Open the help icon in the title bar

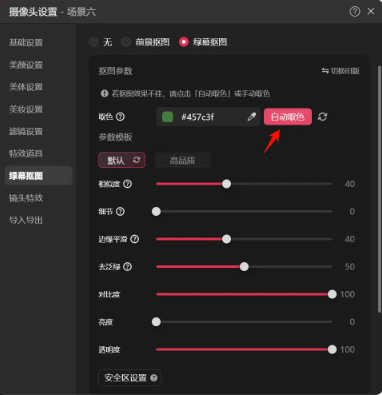coord(355,12)
